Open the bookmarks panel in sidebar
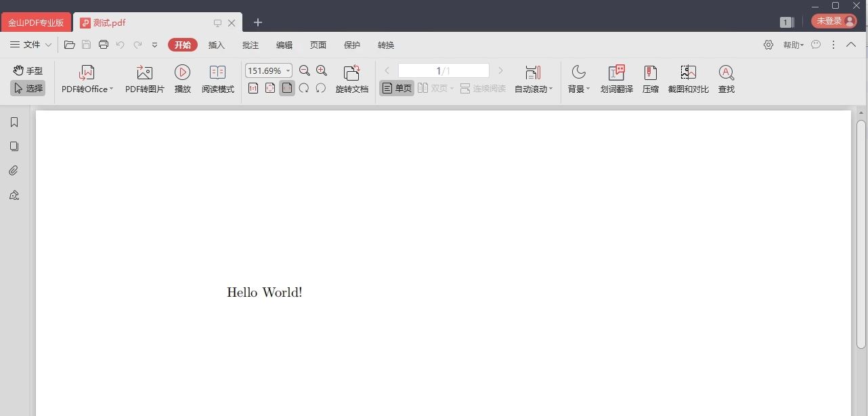 14,122
